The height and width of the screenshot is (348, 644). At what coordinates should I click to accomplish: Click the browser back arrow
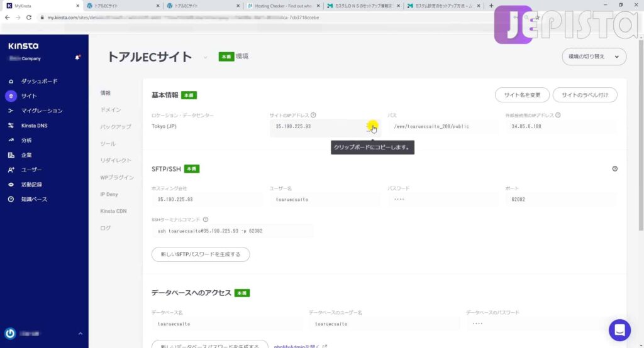point(7,18)
